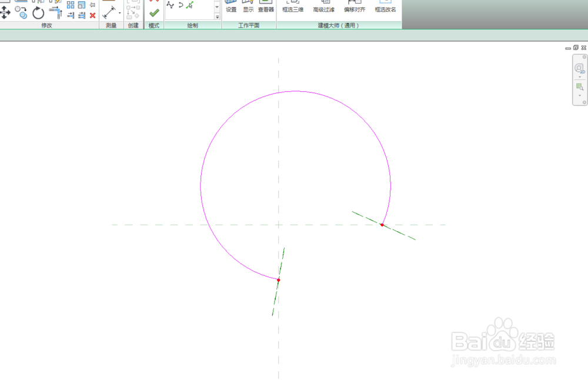588x380 pixels.
Task: Open navigation bar customize menu circle
Action: tap(584, 102)
